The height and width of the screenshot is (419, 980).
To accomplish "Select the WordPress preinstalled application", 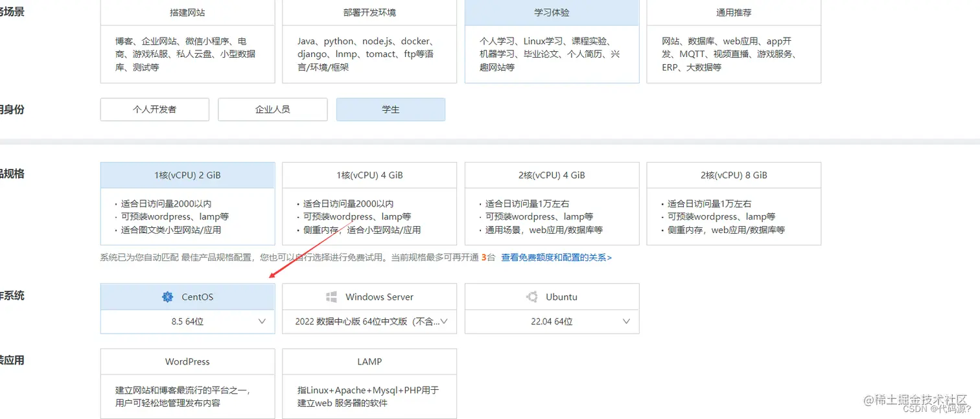I will click(187, 361).
